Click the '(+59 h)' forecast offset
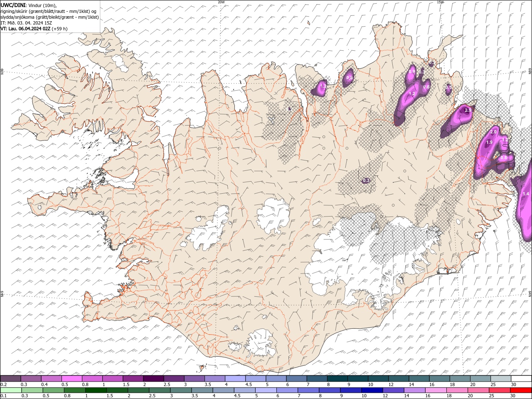Screen dimensions: 532x399 point(60,29)
